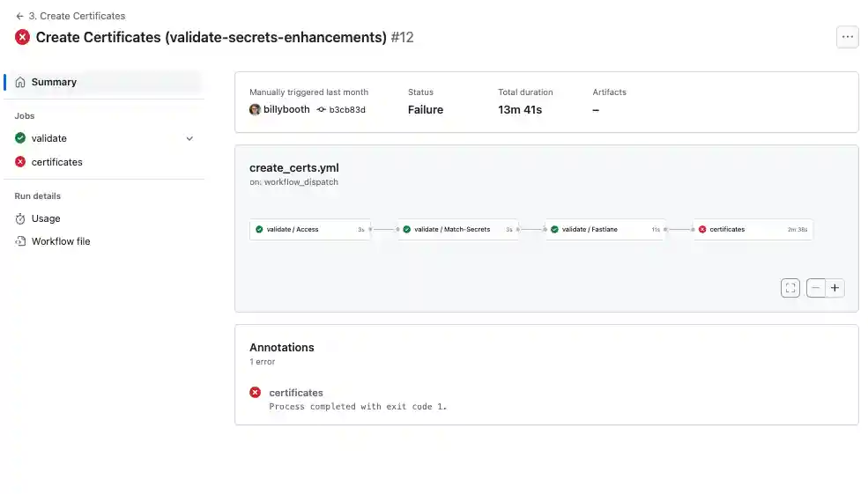The image size is (868, 494).
Task: Open commit b3cb83d
Action: (x=347, y=109)
